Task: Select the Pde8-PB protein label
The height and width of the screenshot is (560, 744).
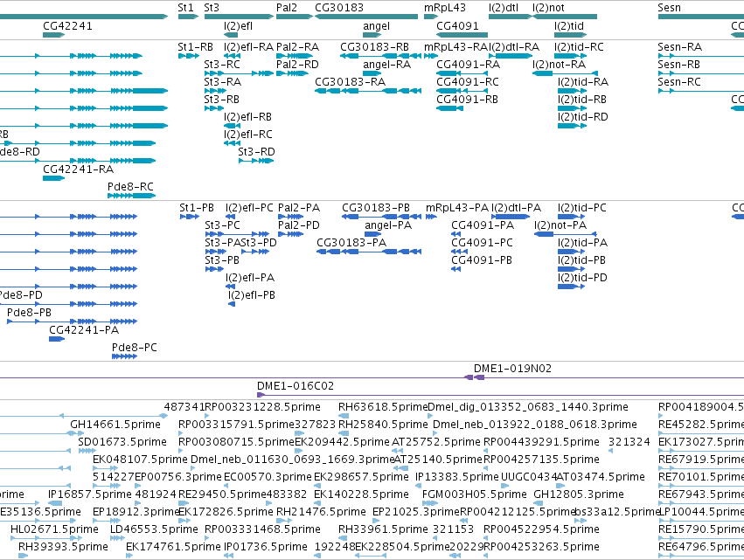Action: (x=29, y=313)
